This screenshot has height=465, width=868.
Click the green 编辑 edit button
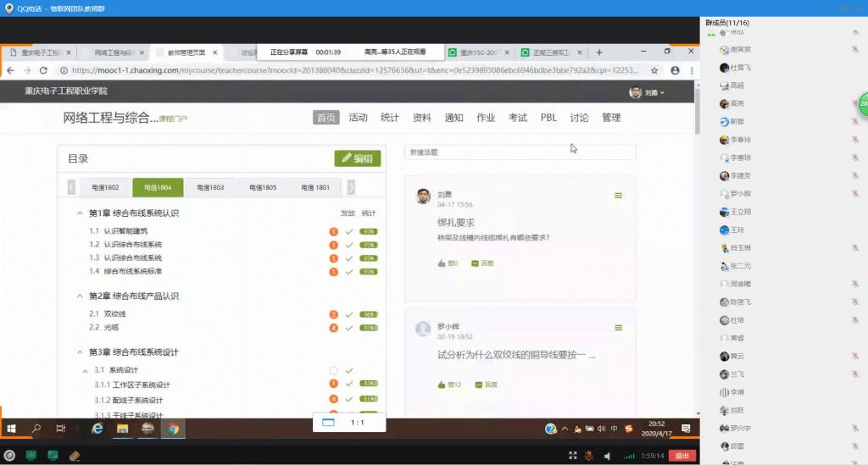click(358, 158)
